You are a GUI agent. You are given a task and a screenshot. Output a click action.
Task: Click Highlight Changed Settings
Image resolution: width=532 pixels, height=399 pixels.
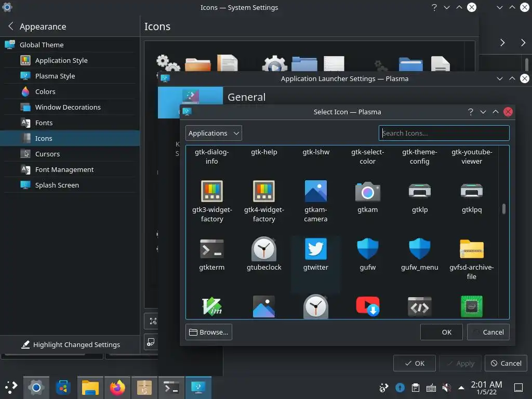pos(70,344)
